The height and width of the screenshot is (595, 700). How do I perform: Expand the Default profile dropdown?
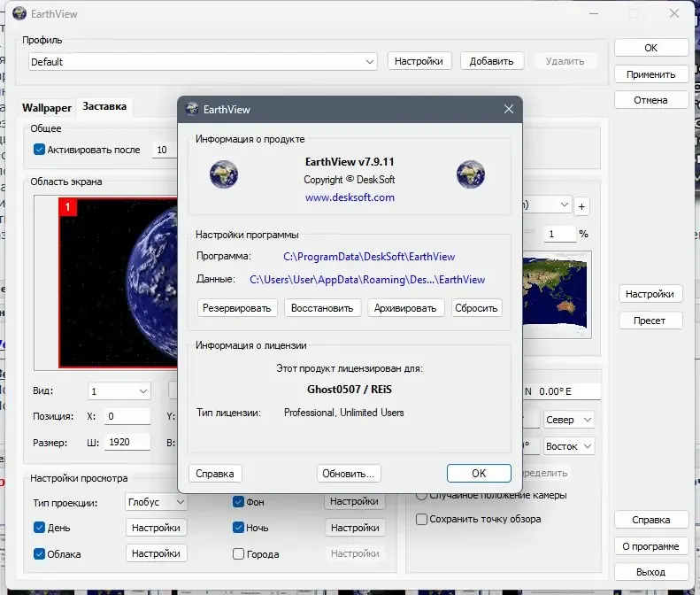(204, 62)
